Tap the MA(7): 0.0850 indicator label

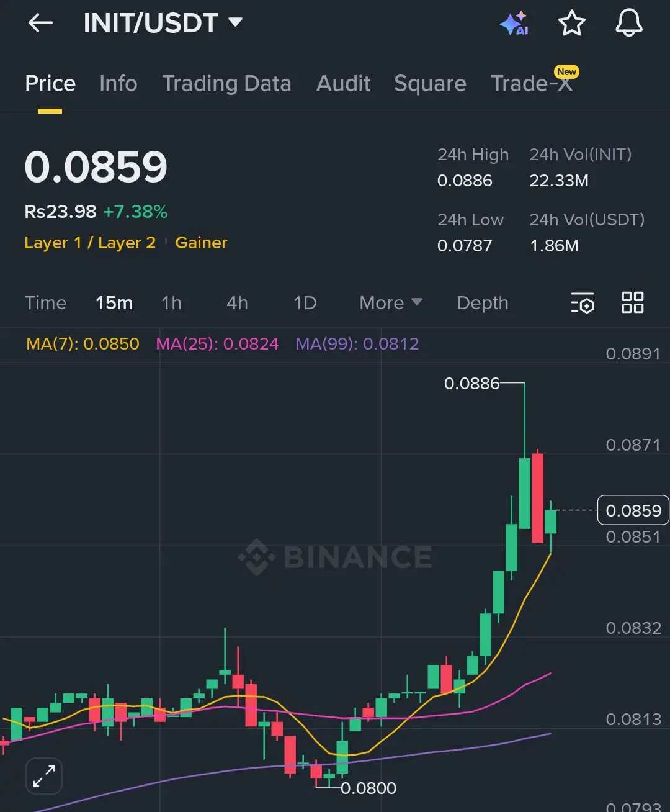coord(83,344)
